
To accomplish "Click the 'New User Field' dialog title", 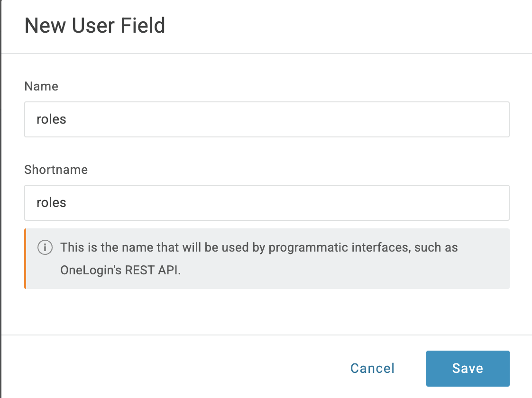I will 95,26.
